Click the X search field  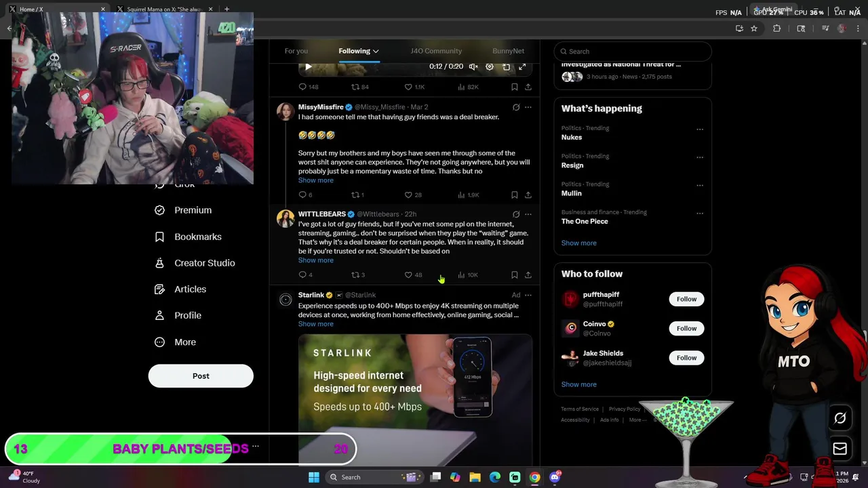(633, 52)
